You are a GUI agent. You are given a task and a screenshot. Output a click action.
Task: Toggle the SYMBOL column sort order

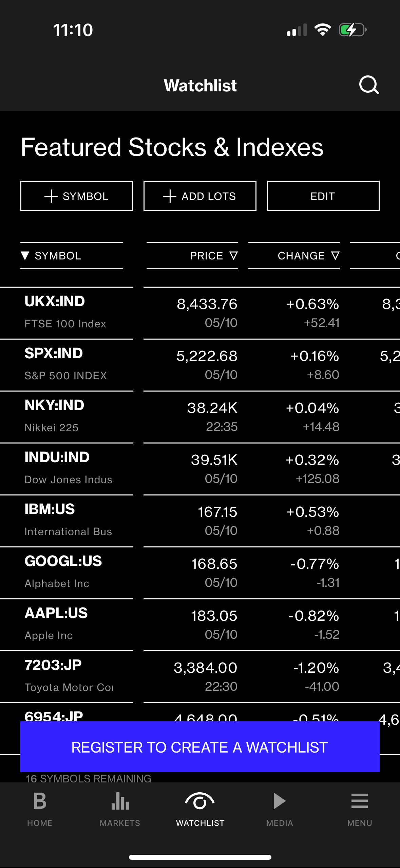point(26,255)
